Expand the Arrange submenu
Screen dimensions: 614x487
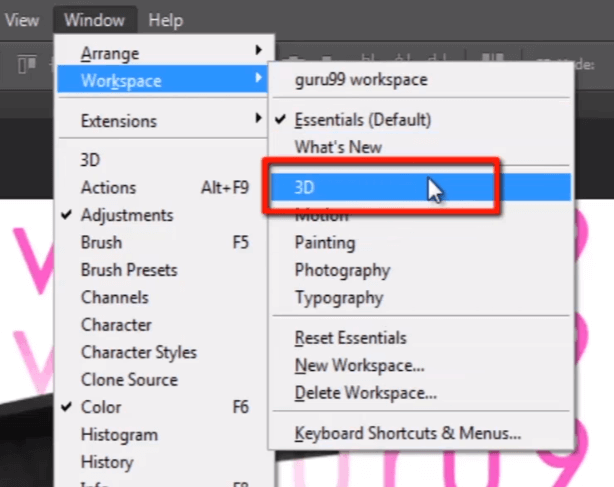click(110, 53)
